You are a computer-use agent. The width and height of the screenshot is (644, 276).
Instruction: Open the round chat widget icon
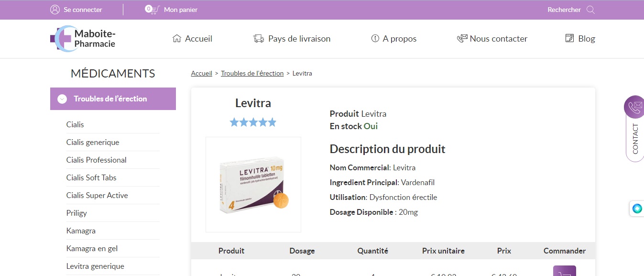click(x=637, y=209)
